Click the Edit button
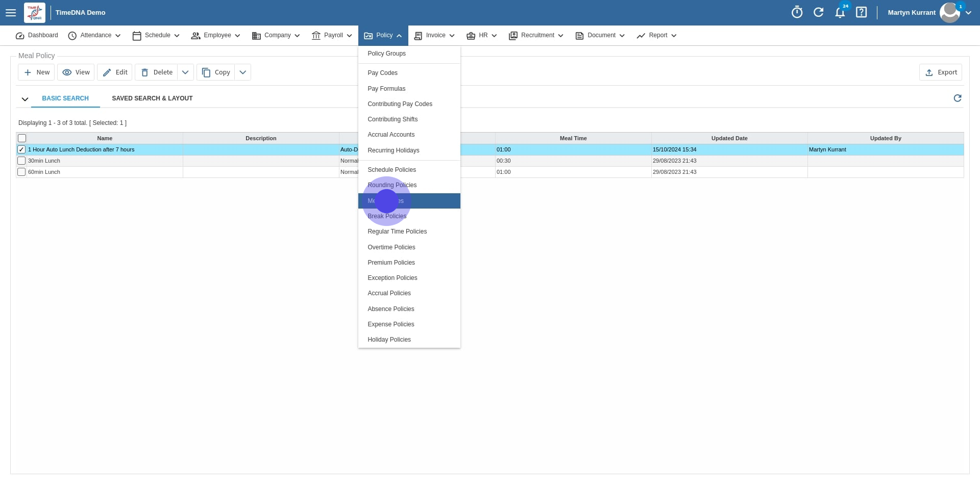This screenshot has width=980, height=489. click(x=115, y=72)
